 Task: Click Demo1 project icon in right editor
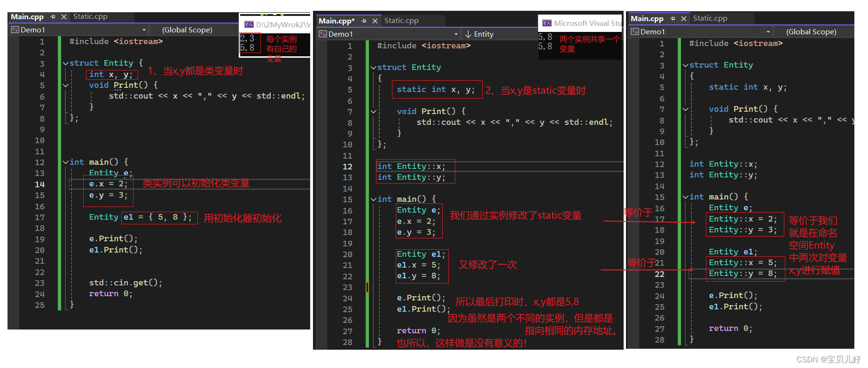point(635,31)
